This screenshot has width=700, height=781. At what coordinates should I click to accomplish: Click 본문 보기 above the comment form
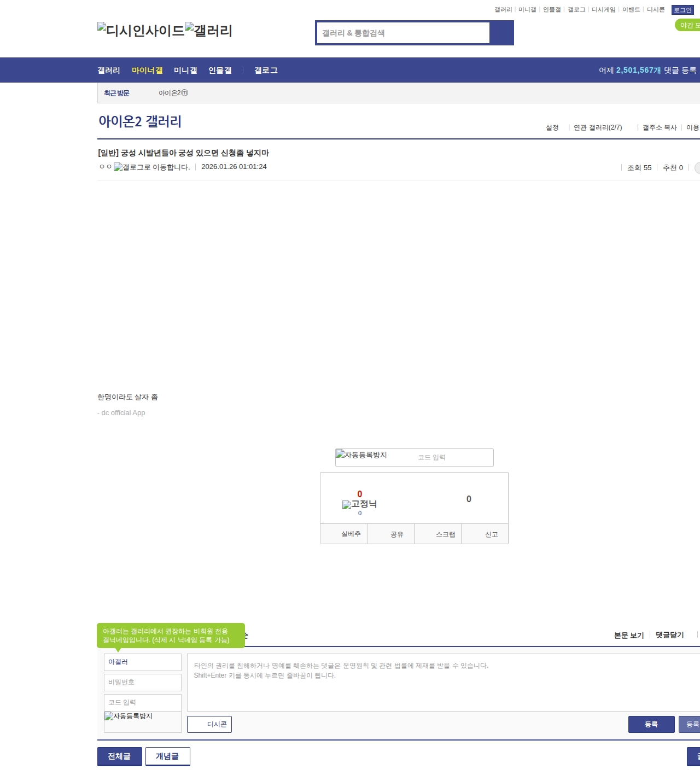(629, 636)
